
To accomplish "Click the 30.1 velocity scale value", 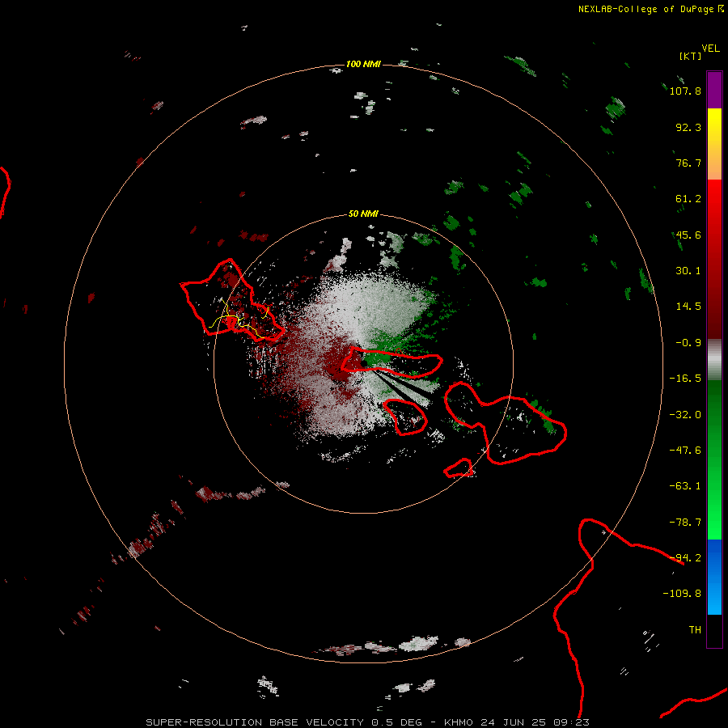I will coord(688,271).
